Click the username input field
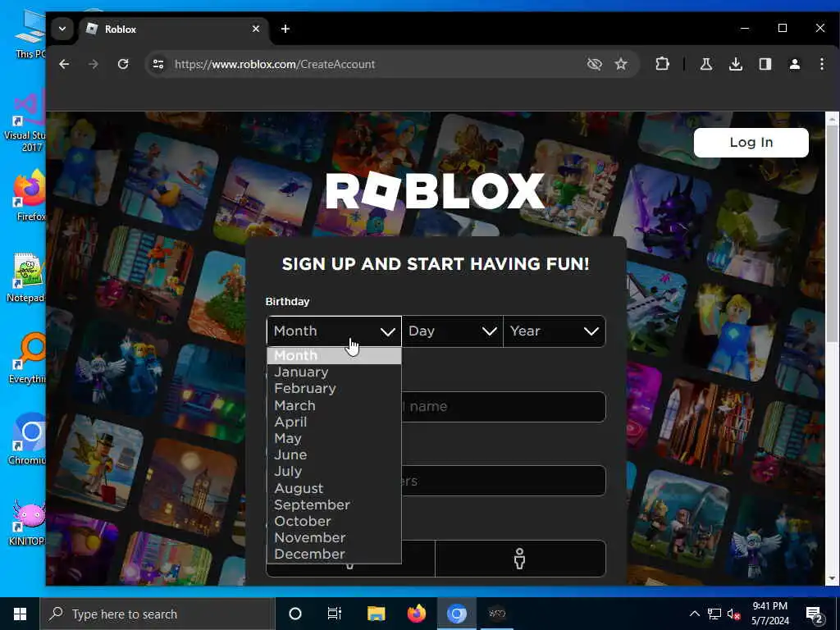Viewport: 840px width, 630px height. tap(504, 407)
